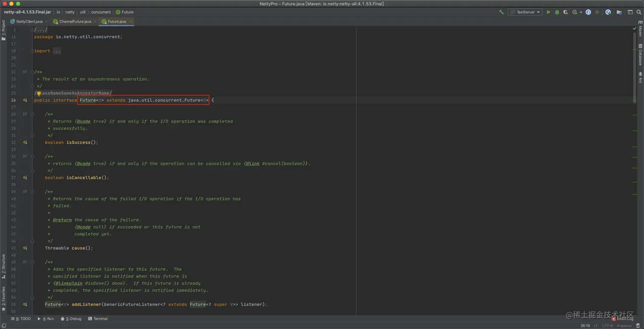Click the 'concurrent' breadcrumb segment
644x329 pixels.
tap(101, 12)
